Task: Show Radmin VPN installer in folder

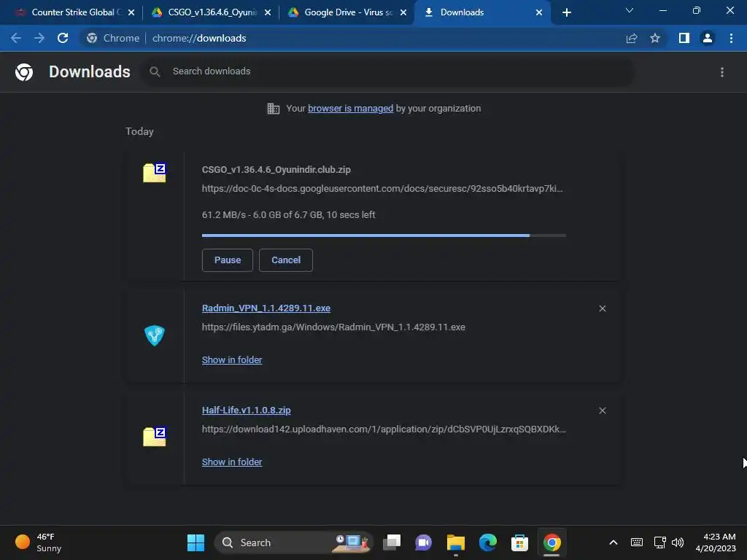Action: click(232, 360)
